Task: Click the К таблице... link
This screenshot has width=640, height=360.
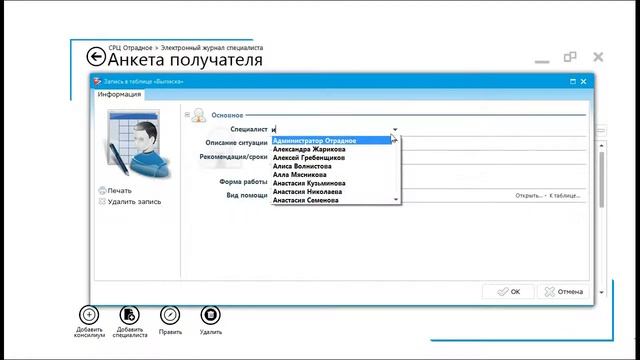Action: (x=564, y=196)
